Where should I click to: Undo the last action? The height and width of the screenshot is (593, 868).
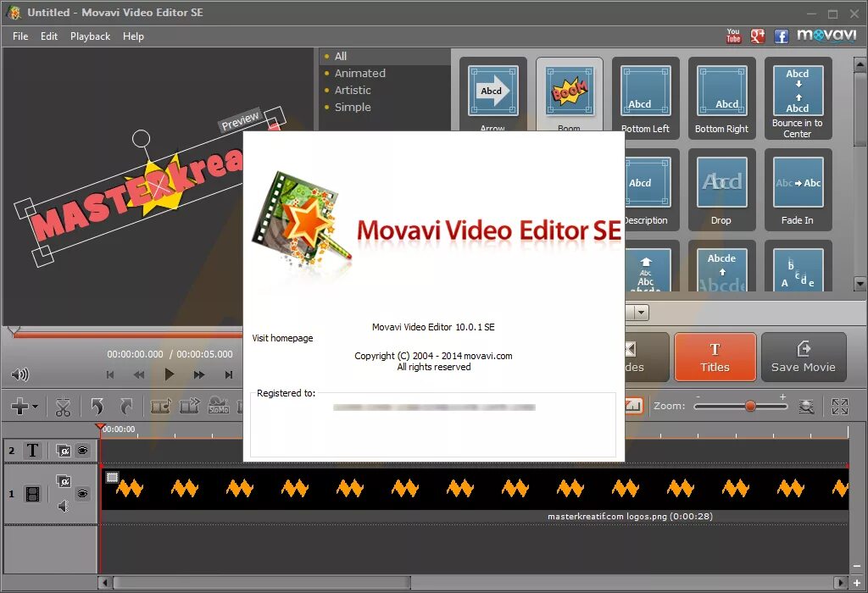(97, 406)
